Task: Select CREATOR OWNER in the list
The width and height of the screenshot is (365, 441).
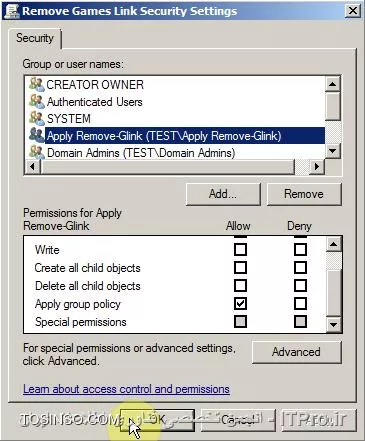Action: tap(95, 85)
